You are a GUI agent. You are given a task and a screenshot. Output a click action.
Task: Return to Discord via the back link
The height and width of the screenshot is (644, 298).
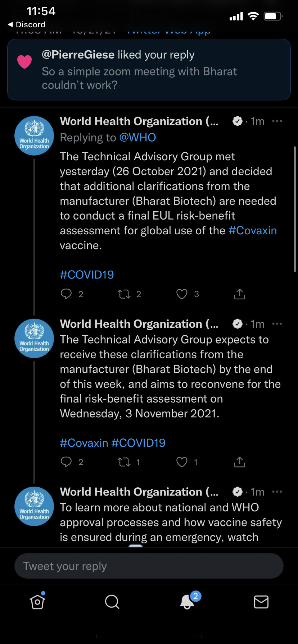point(27,25)
